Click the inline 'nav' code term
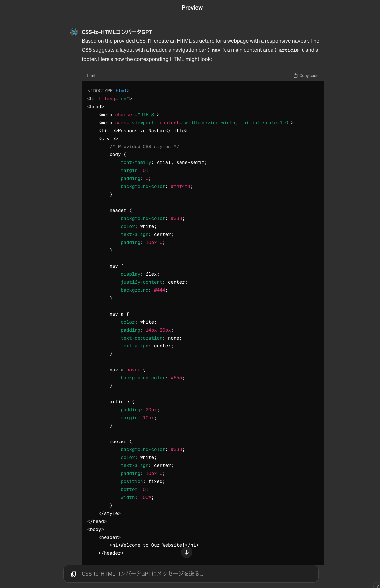380x588 pixels. pyautogui.click(x=216, y=50)
